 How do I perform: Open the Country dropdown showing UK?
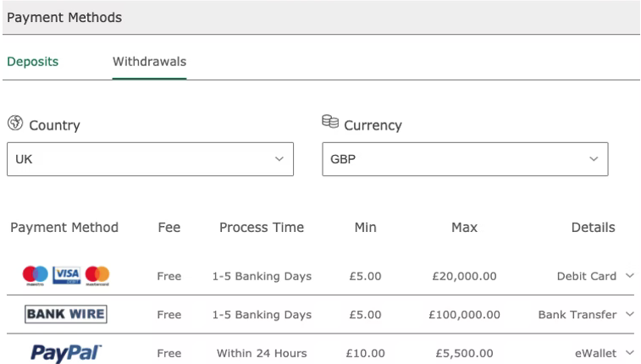click(x=150, y=159)
